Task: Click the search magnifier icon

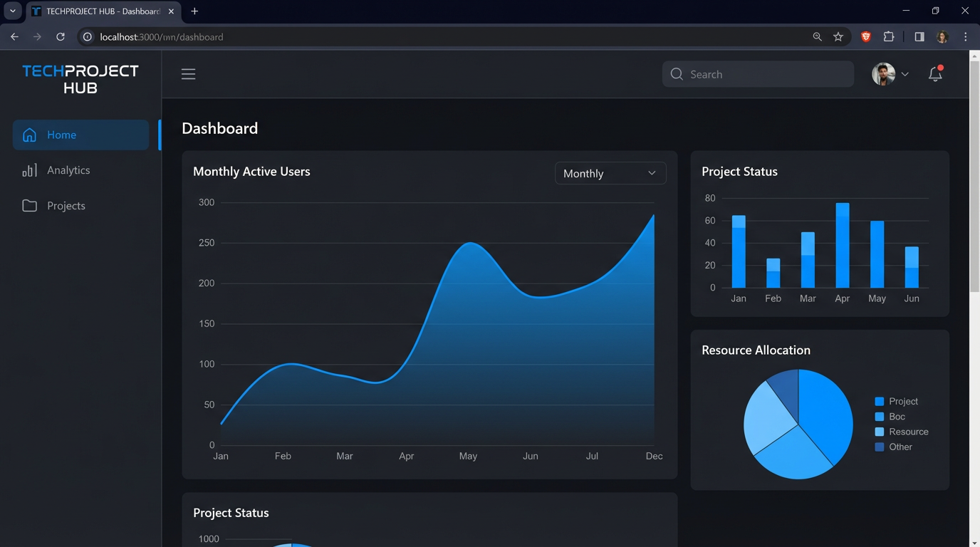Action: (677, 74)
